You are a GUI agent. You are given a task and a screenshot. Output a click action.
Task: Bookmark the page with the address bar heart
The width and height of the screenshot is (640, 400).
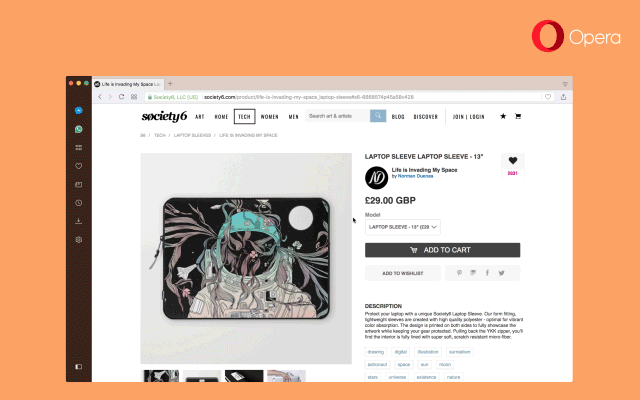coord(548,97)
